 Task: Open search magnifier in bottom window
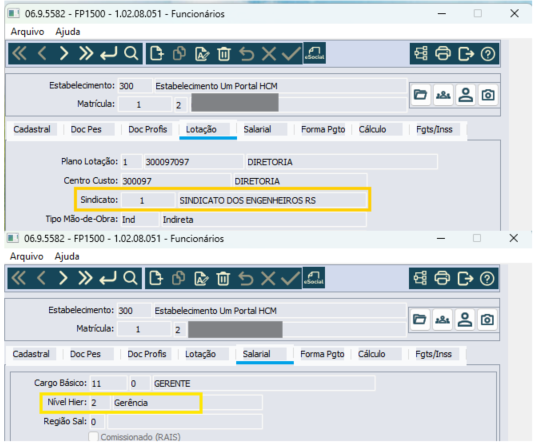(130, 278)
